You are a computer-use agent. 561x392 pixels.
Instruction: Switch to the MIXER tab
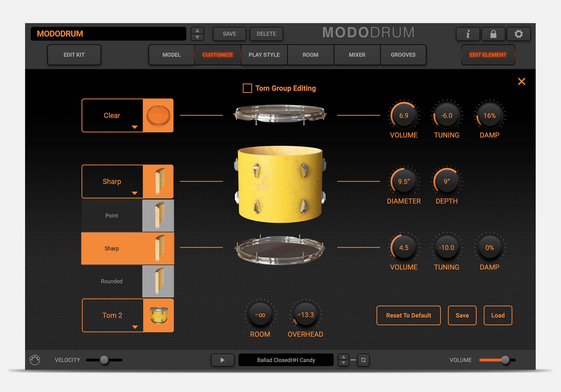point(357,55)
